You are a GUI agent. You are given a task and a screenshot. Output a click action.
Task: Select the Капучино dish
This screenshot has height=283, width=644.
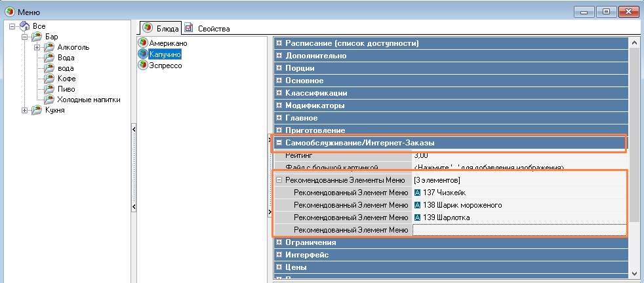165,54
